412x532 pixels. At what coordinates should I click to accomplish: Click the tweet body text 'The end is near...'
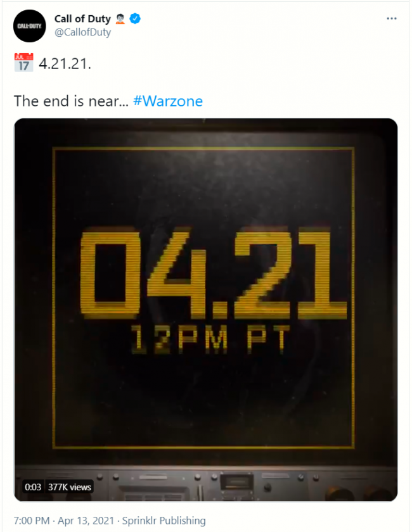70,100
